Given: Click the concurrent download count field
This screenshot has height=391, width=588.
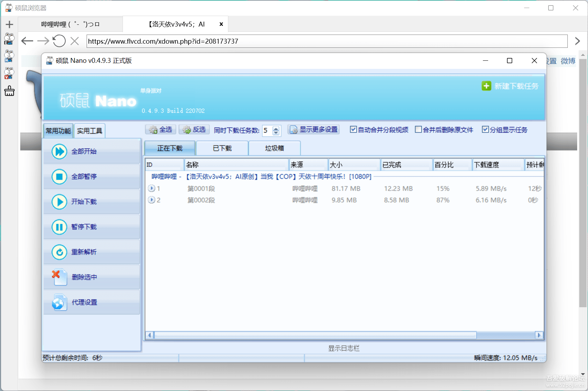Looking at the screenshot, I should [x=267, y=131].
